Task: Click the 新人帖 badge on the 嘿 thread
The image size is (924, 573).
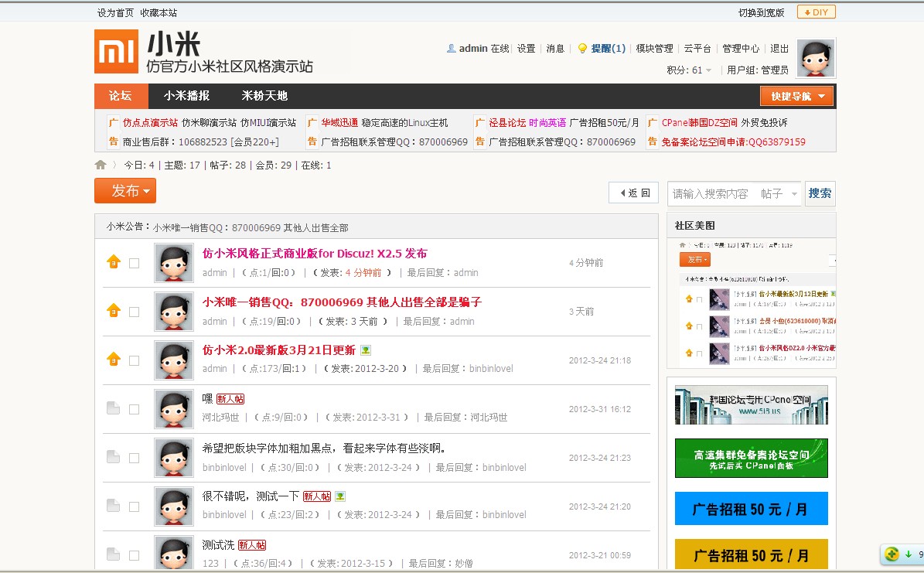Action: (x=230, y=399)
